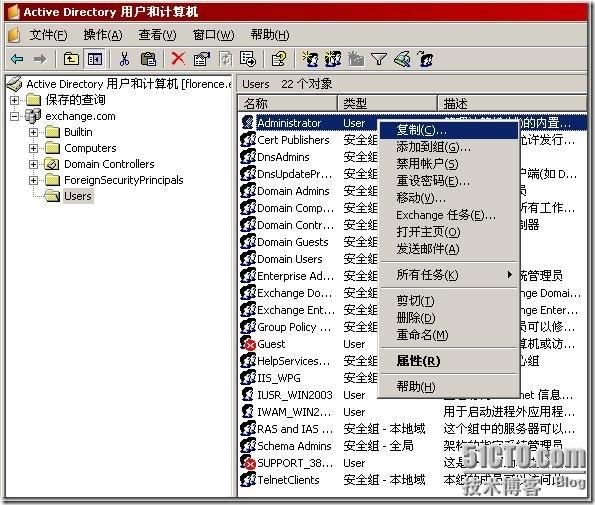The width and height of the screenshot is (595, 505).
Task: Open the Action (操作) menu
Action: coord(103,35)
